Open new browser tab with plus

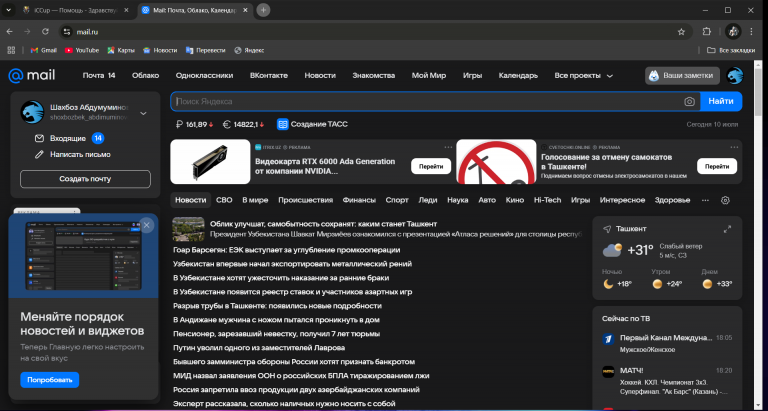click(x=264, y=10)
